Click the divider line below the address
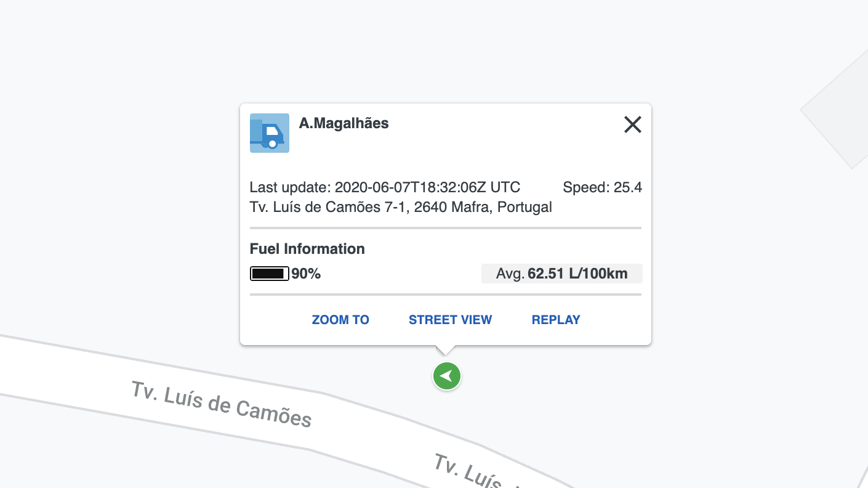The height and width of the screenshot is (488, 868). point(446,228)
